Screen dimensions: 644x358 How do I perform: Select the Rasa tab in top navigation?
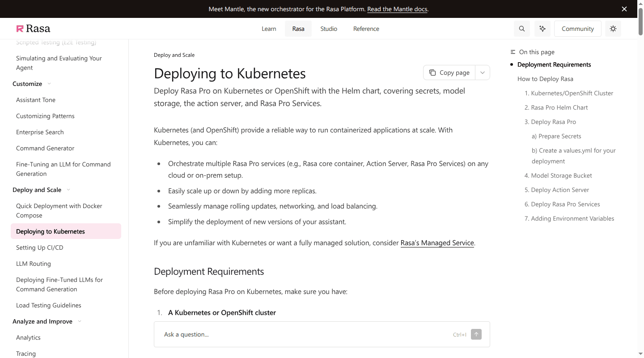click(298, 29)
